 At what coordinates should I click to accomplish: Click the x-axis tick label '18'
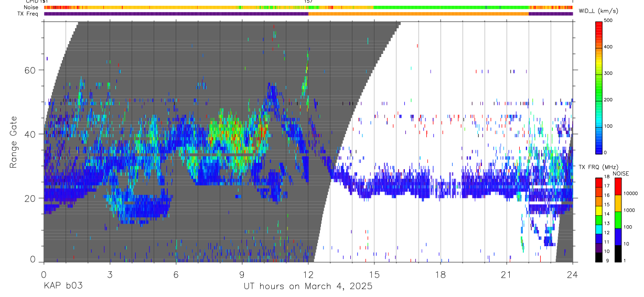[x=441, y=274]
